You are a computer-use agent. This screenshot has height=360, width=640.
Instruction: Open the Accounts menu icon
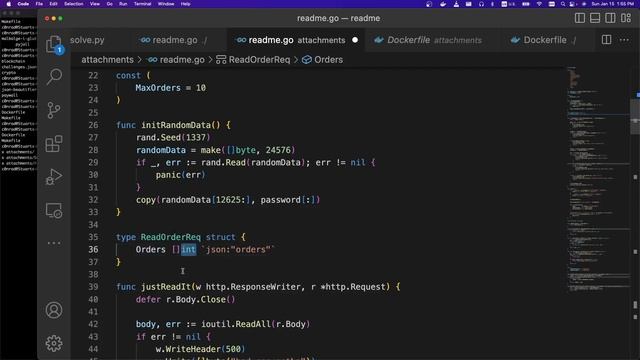(54, 310)
